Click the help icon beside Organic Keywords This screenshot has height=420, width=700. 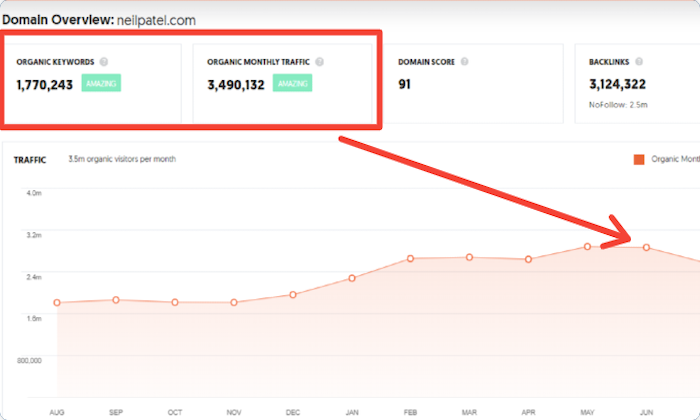click(104, 62)
